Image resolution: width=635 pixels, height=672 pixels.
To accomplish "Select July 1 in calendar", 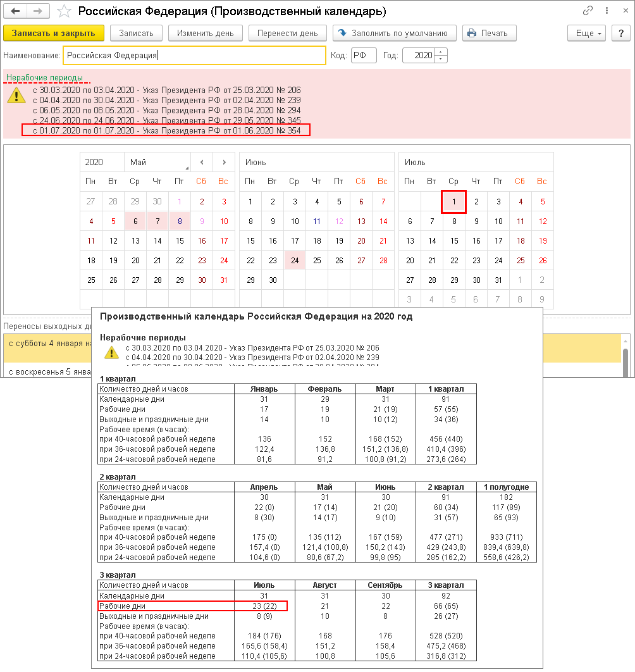I will [x=453, y=201].
